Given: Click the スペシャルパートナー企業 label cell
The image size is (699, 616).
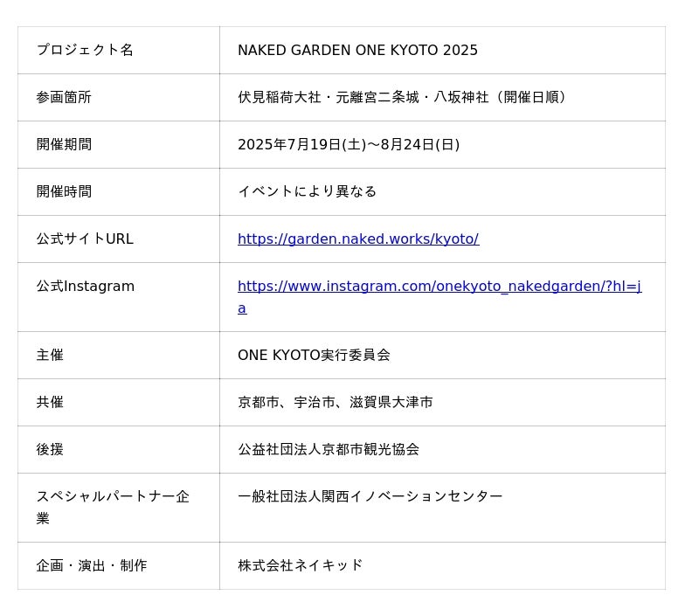Looking at the screenshot, I should click(x=112, y=507).
